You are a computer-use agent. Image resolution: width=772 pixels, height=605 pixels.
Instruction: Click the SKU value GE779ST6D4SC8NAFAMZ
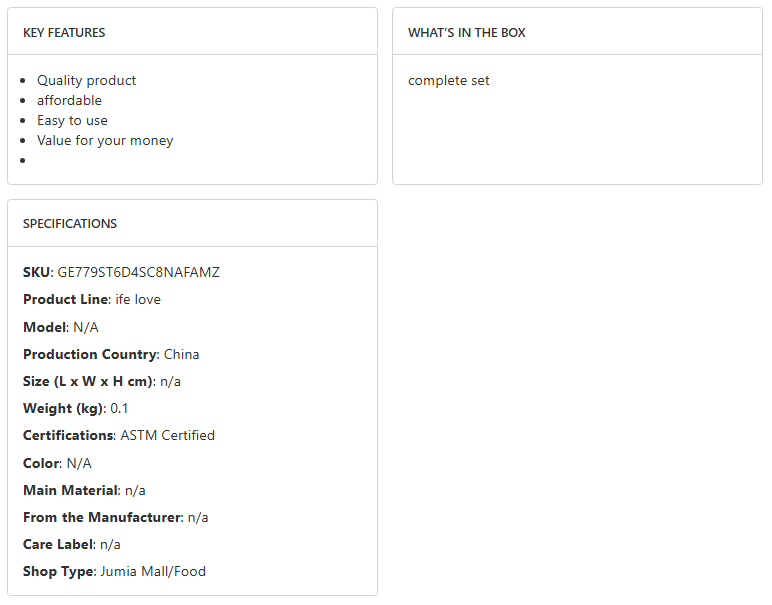pyautogui.click(x=138, y=272)
